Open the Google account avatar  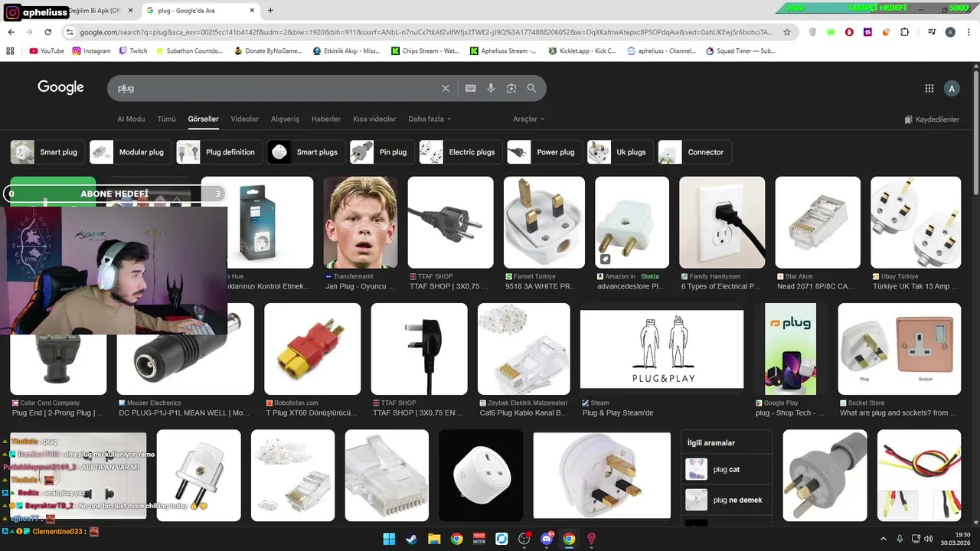[952, 88]
